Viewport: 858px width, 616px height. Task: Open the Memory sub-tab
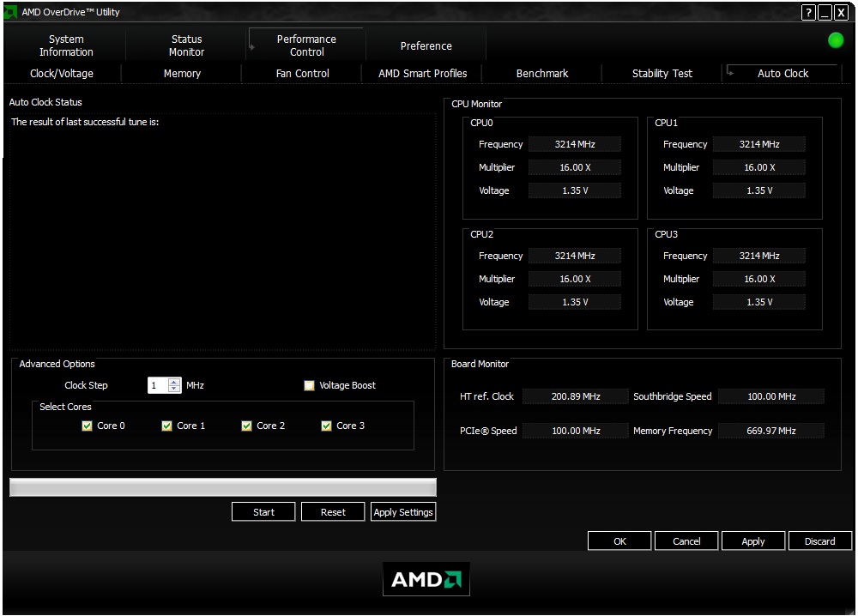pos(182,73)
